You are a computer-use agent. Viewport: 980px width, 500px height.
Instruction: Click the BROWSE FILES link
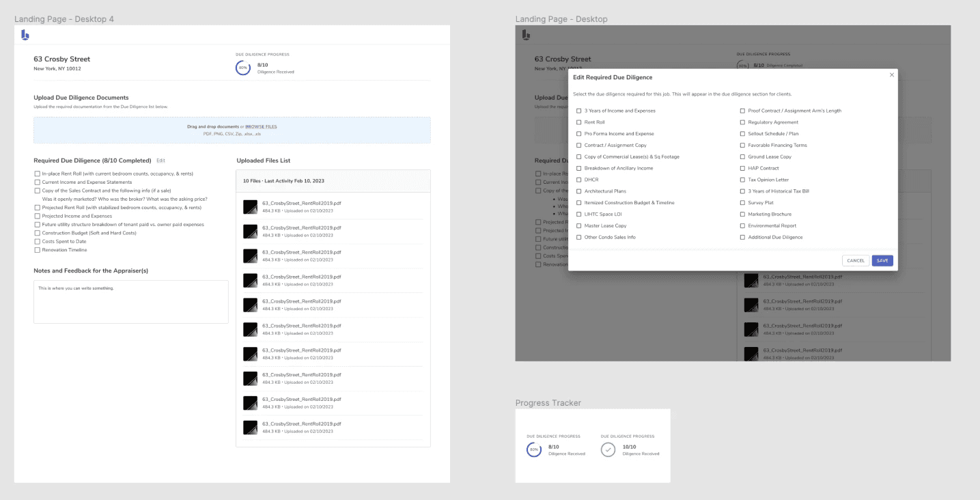(261, 126)
